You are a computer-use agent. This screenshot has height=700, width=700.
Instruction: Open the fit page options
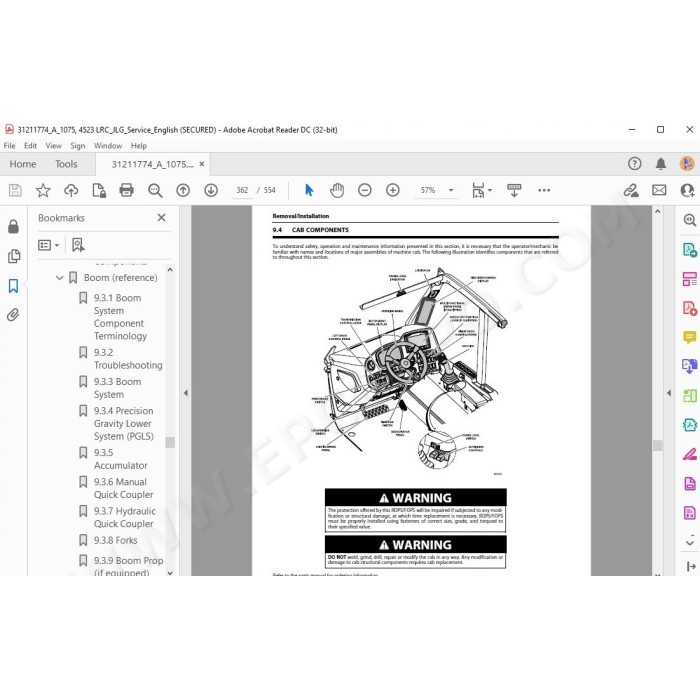tap(482, 190)
